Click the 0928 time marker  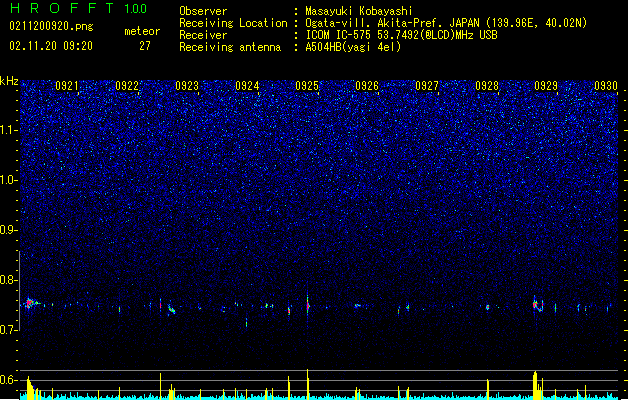pyautogui.click(x=487, y=86)
